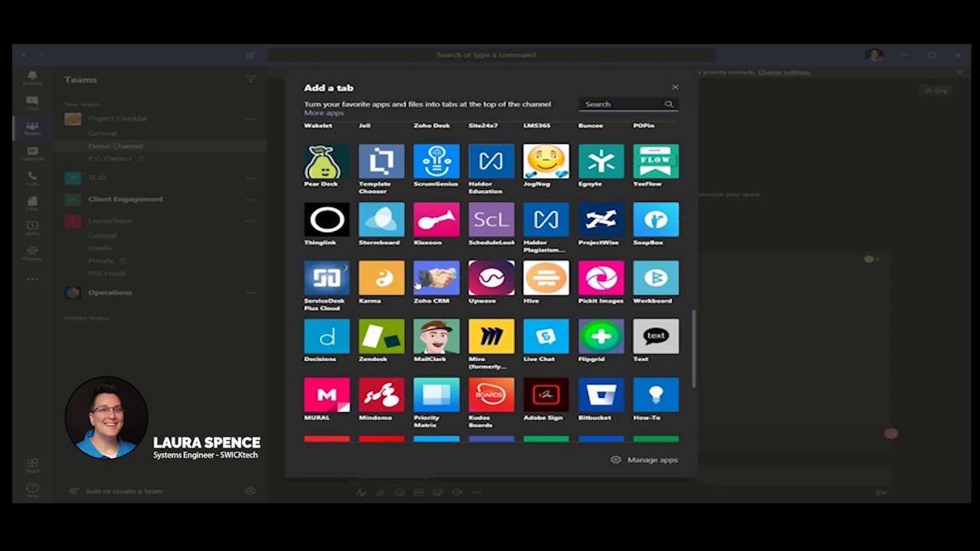Expand Hidden teams section
The height and width of the screenshot is (551, 980).
pyautogui.click(x=87, y=318)
